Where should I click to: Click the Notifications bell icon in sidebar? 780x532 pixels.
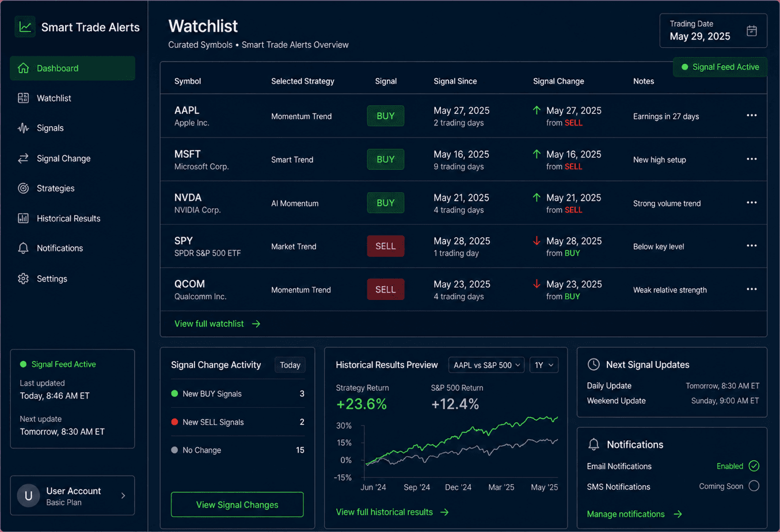(23, 248)
